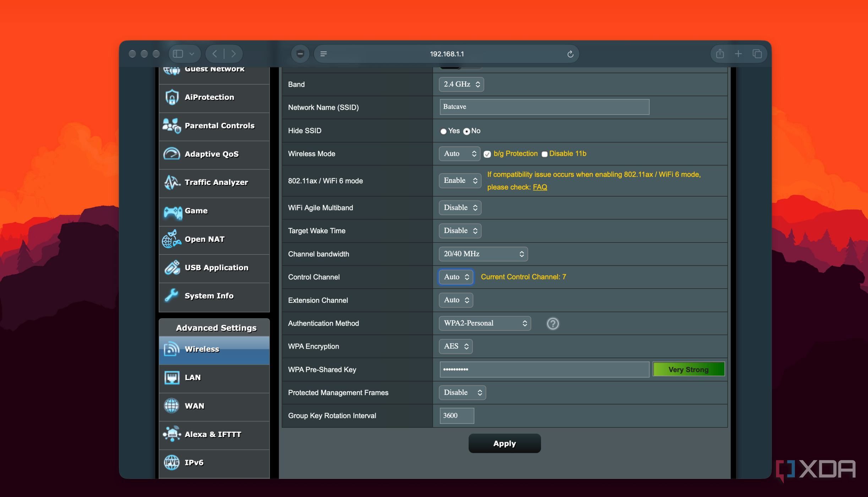This screenshot has height=497, width=868.
Task: Click the Adaptive QoS gauge icon
Action: 172,154
